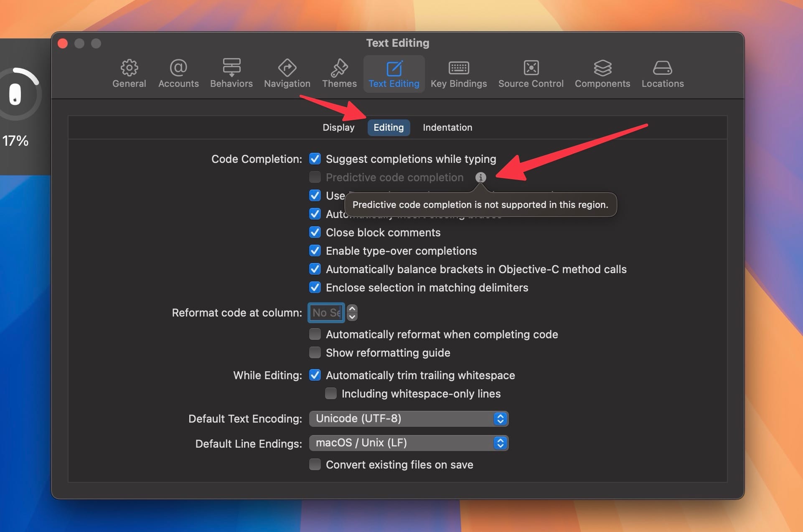Image resolution: width=803 pixels, height=532 pixels.
Task: Open the Default Text Encoding dropdown
Action: (408, 419)
